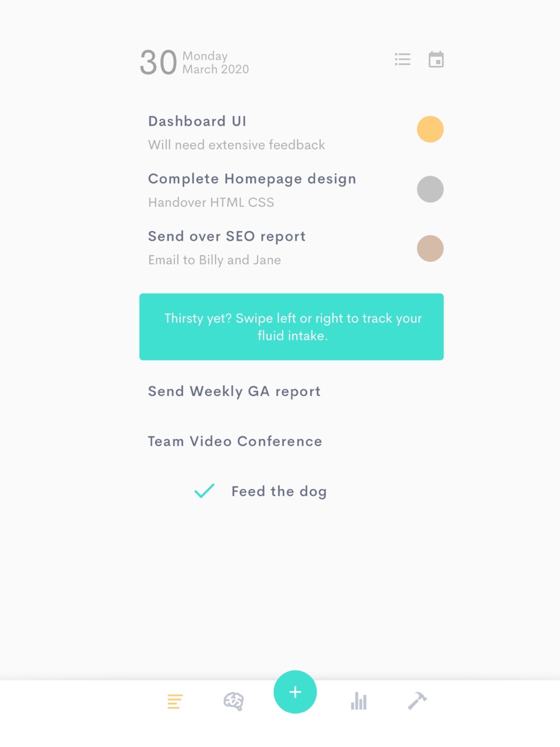The image size is (560, 747).
Task: Toggle the checkmark beside Feed the dog
Action: coord(204,491)
